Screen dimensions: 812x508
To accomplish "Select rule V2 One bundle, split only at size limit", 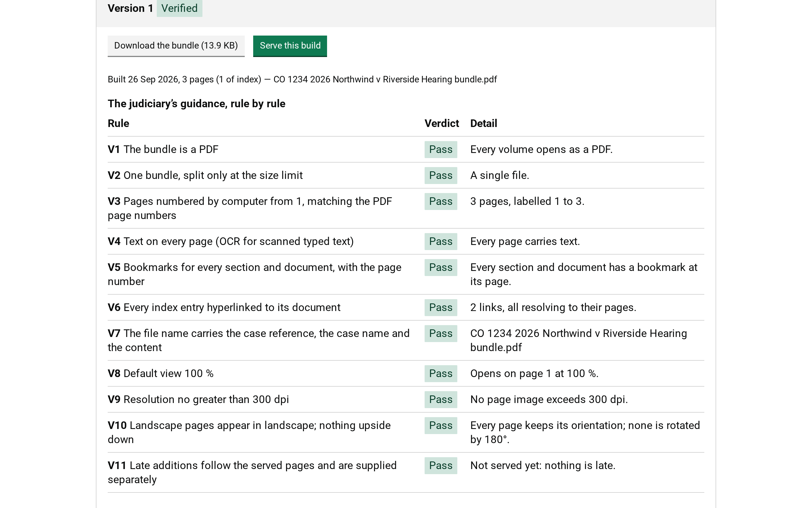I will [205, 175].
